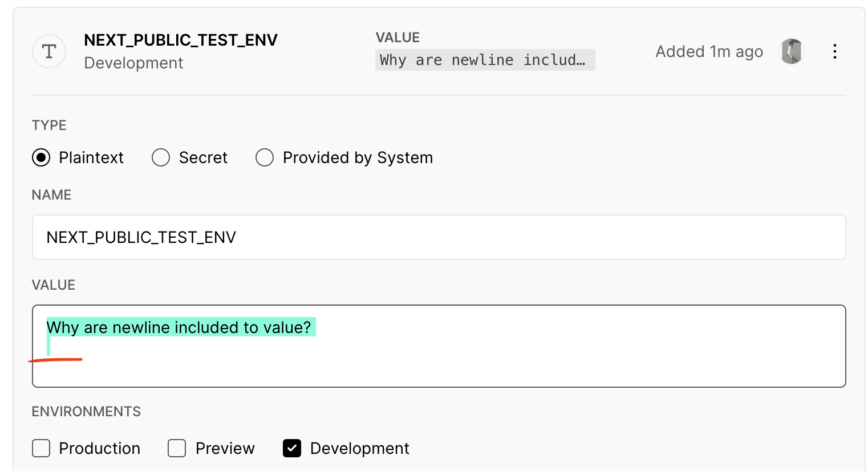Select the Plaintext type radio button
This screenshot has width=868, height=471.
coord(41,158)
